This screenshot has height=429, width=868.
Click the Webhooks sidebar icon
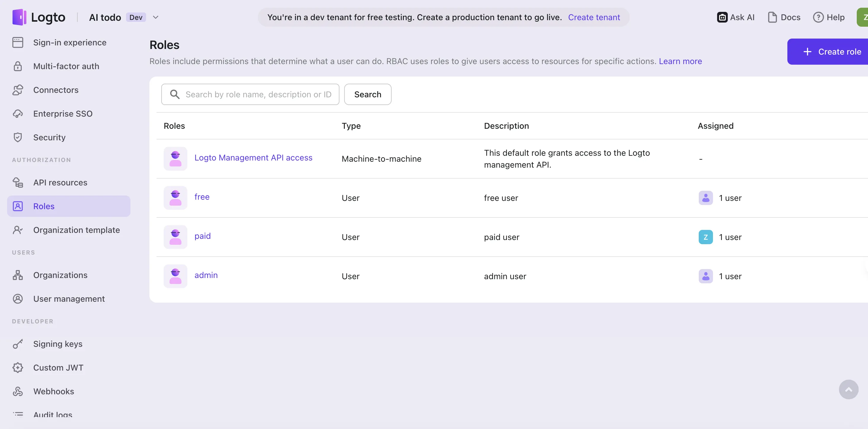(x=18, y=391)
